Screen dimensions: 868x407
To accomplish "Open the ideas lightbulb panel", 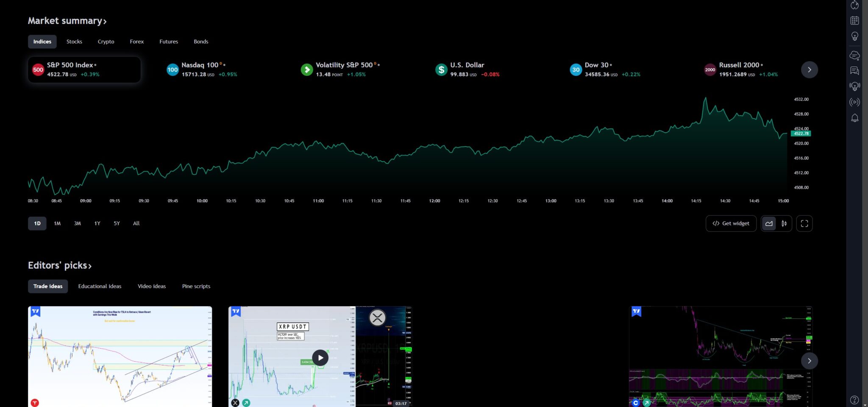I will click(x=855, y=36).
